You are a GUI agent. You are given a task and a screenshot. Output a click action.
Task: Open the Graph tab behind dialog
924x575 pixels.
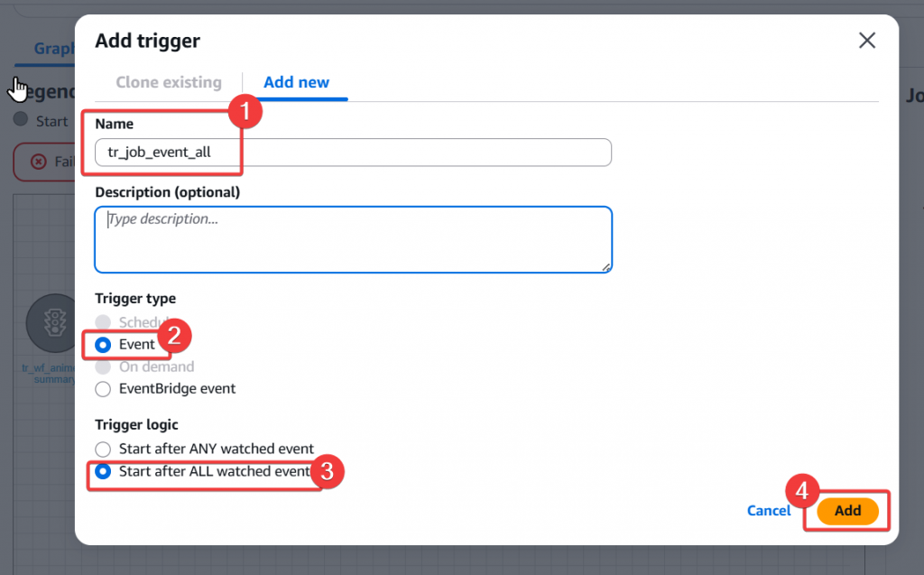click(x=53, y=49)
